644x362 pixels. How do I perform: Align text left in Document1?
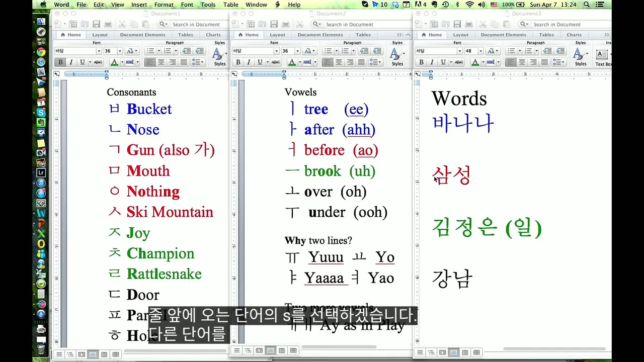coord(150,62)
